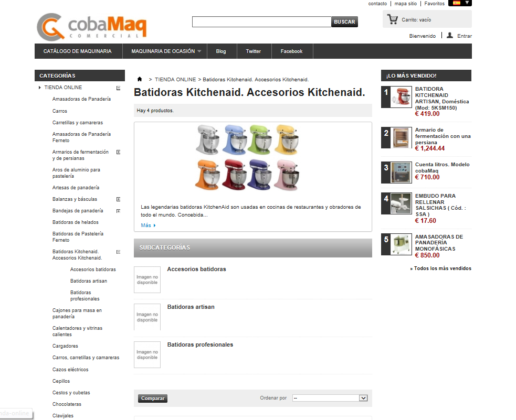Click the Comparar button
Viewport: 516px width, 420px height.
[x=153, y=399]
